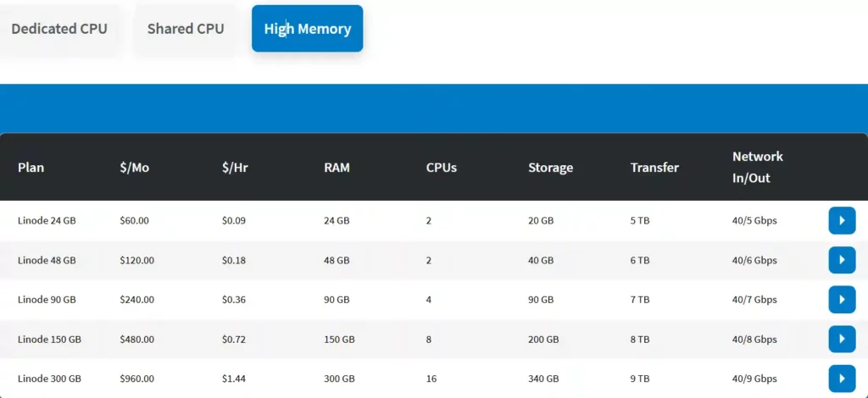Screen dimensions: 868x398
Task: Click the 20 GB storage value
Action: point(541,220)
